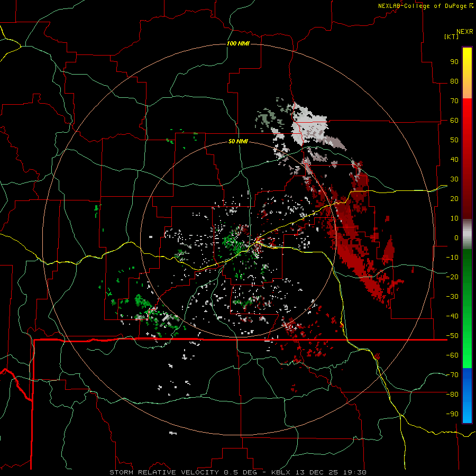Click the [KT] units label
The height and width of the screenshot is (476, 476).
(452, 36)
